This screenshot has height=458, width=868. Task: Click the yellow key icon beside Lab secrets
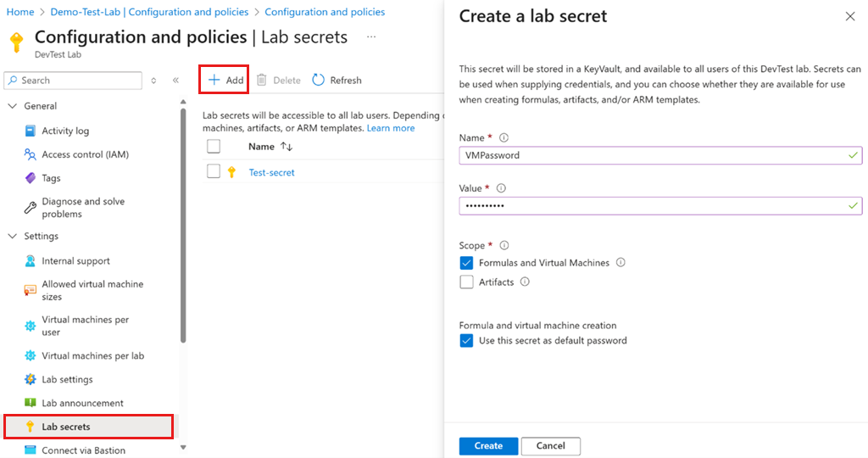click(x=31, y=427)
